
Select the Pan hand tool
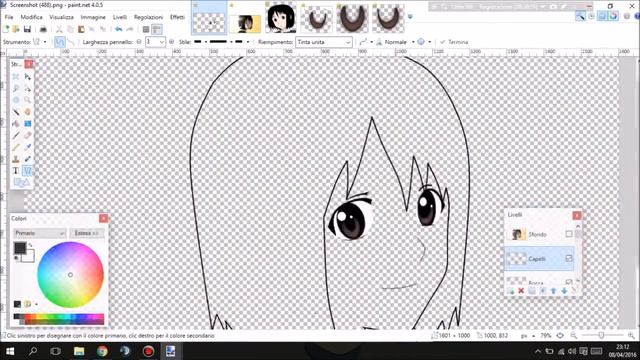(27, 112)
